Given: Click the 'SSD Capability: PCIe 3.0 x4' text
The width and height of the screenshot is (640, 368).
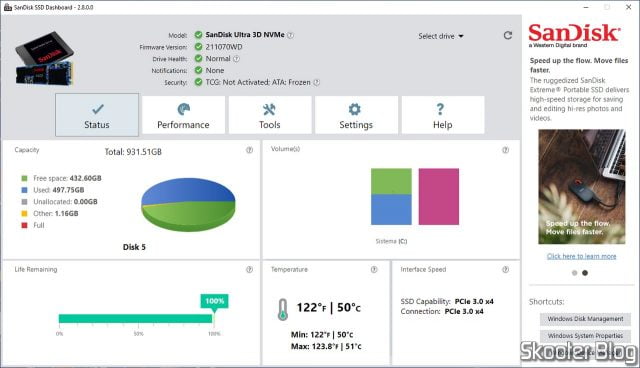Looking at the screenshot, I should [447, 301].
